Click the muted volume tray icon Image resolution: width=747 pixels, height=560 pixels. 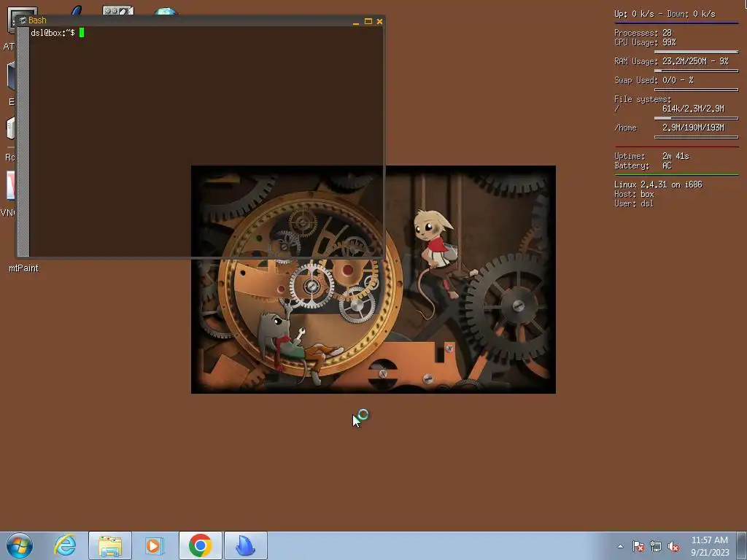pyautogui.click(x=673, y=547)
